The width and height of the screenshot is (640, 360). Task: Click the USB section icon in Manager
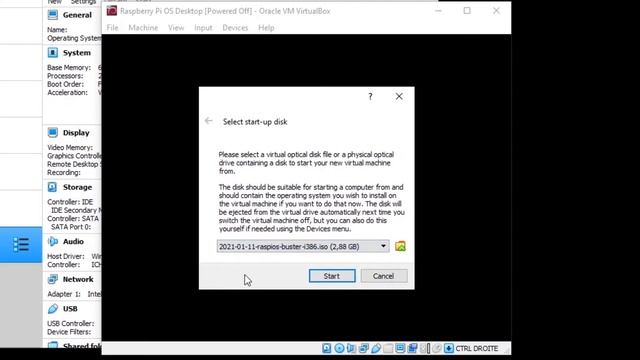(53, 309)
